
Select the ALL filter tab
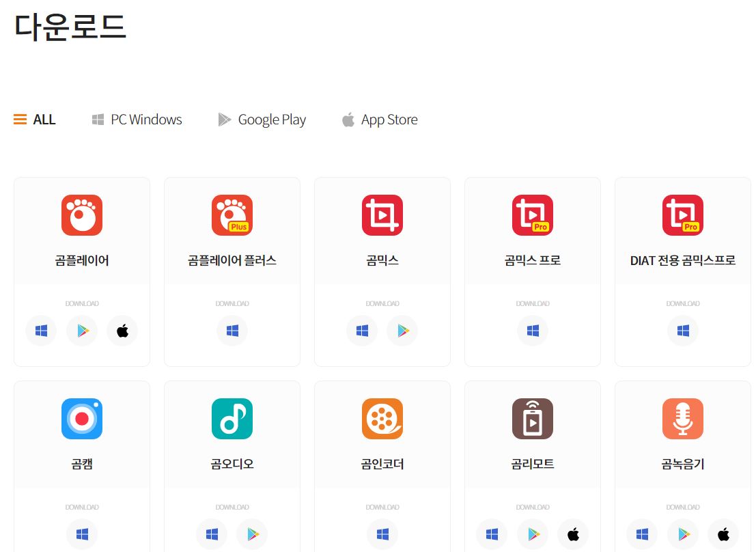coord(34,119)
